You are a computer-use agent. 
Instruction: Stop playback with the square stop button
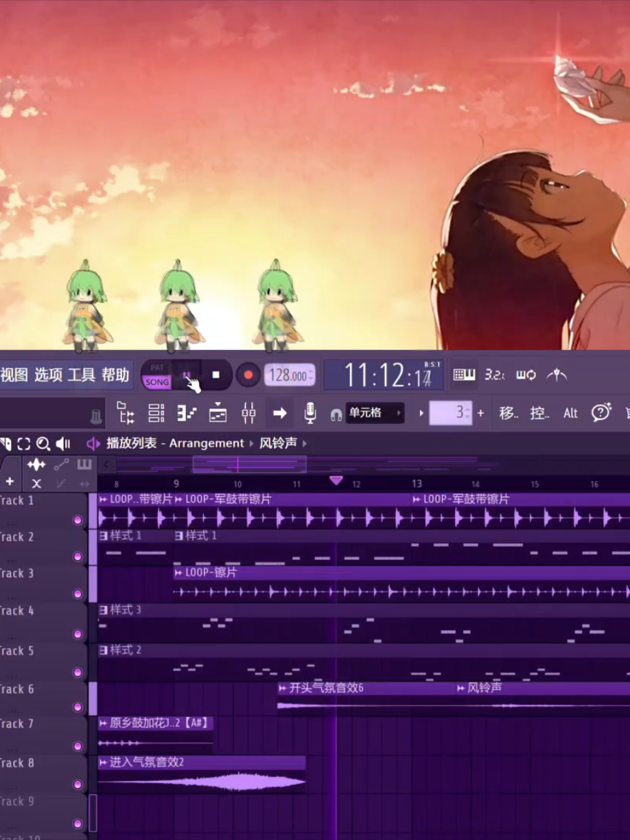pyautogui.click(x=215, y=375)
